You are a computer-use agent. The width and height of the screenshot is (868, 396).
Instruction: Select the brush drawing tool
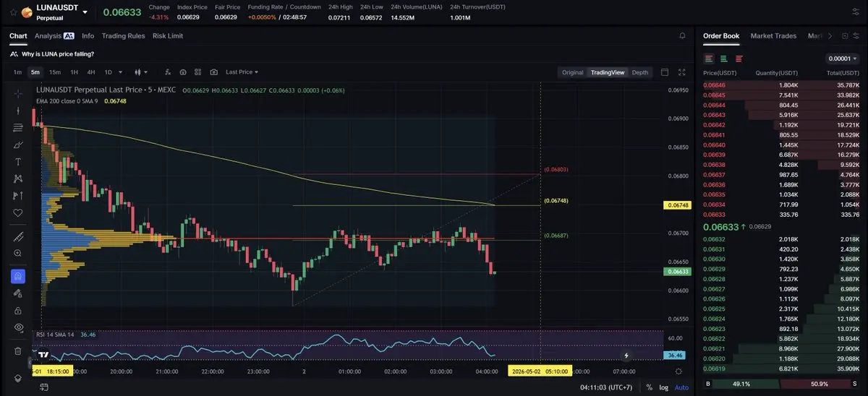tap(18, 145)
